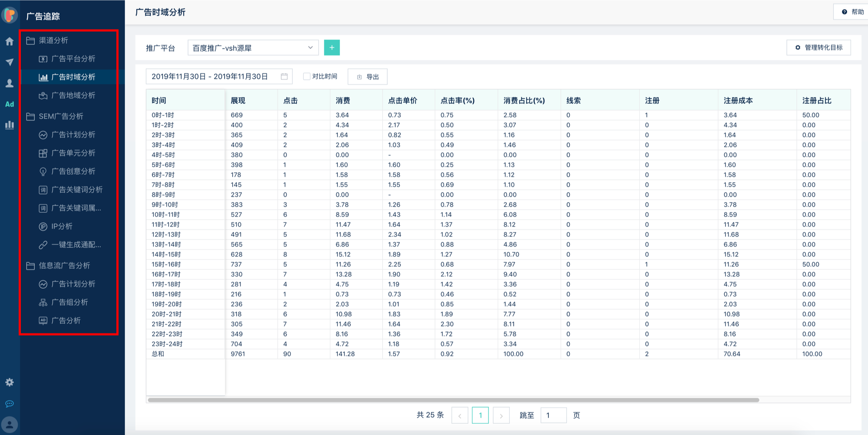Click the horizontal table scrollbar
The image size is (868, 435).
click(x=453, y=400)
